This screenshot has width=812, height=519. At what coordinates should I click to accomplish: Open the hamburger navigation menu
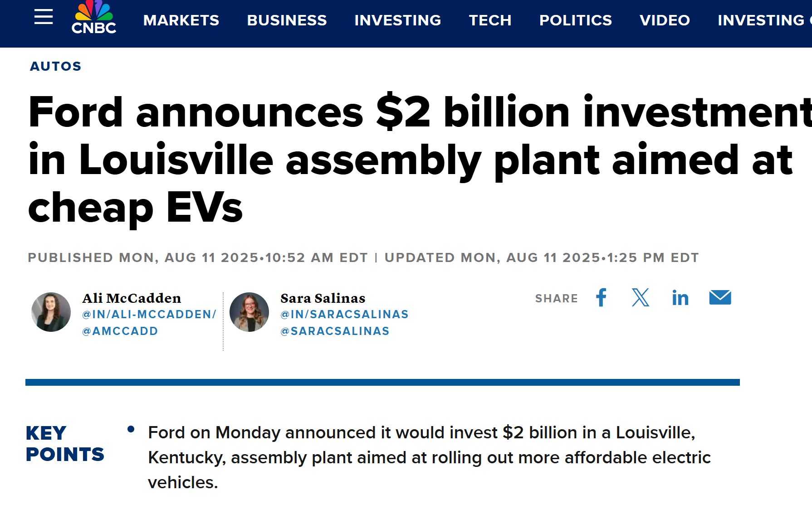pos(44,17)
